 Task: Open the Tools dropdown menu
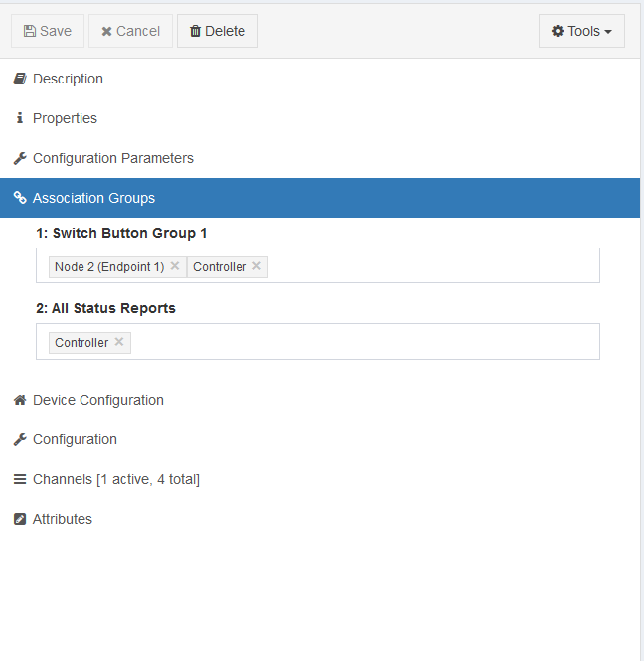coord(581,31)
